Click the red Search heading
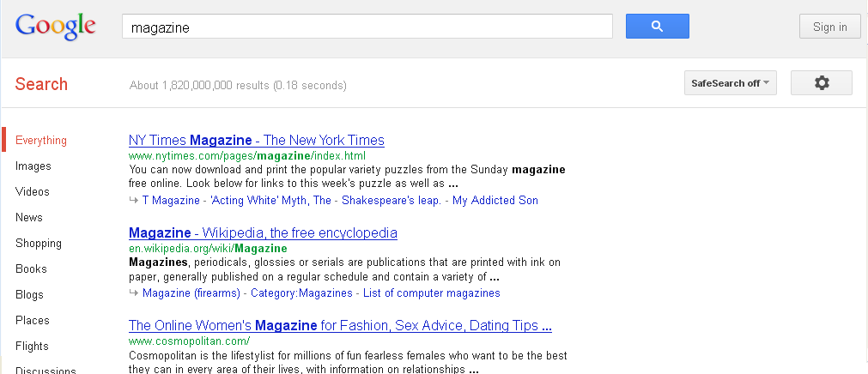 click(x=41, y=84)
